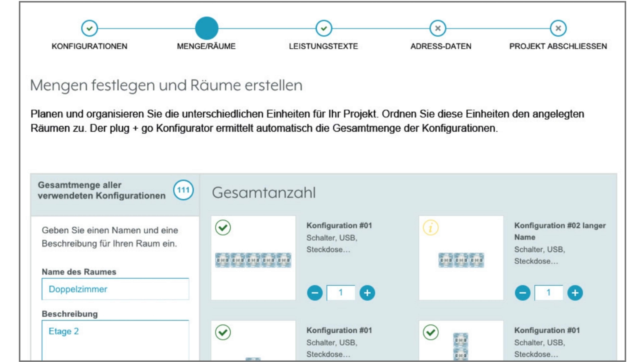Viewport: 644px width, 362px height.
Task: Select five-socket thumbnail of Konfiguration #01
Action: (253, 260)
